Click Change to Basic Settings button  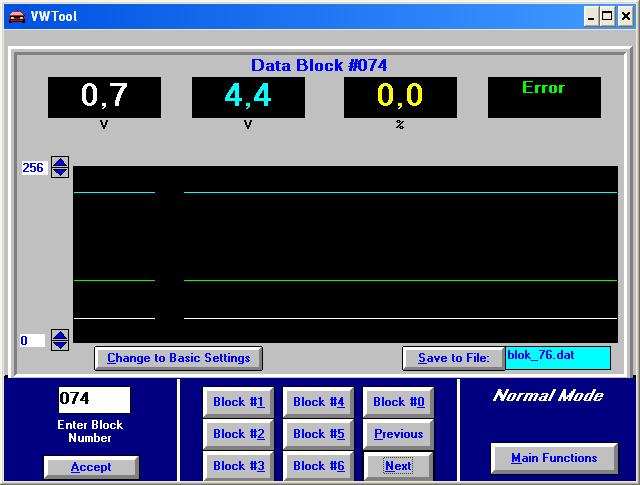click(x=178, y=358)
